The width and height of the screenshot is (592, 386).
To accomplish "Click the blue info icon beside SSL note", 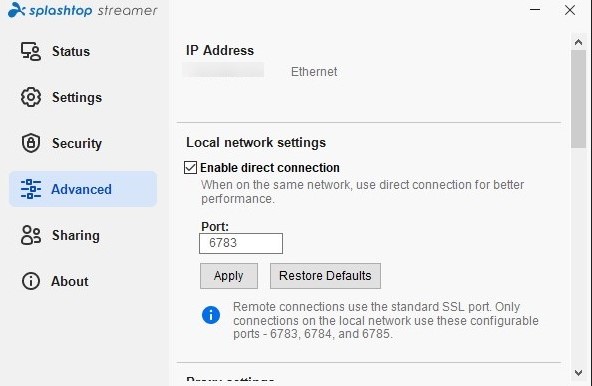I will pos(211,315).
